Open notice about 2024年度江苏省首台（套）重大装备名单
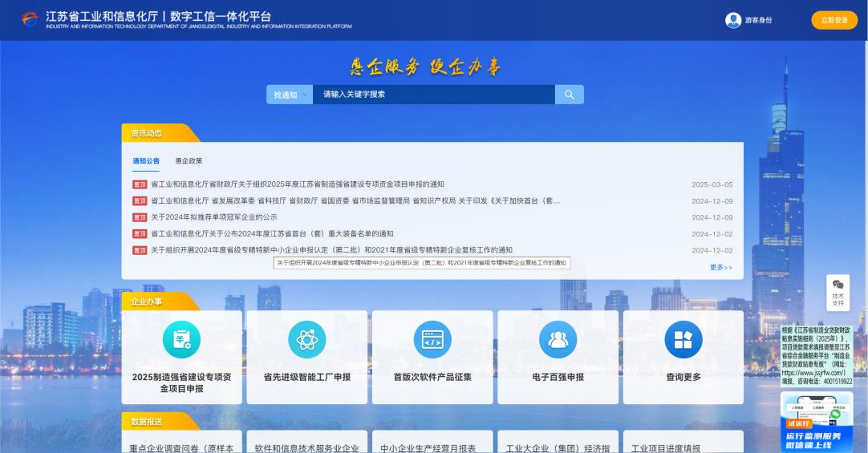Screen dimensions: 868x453 pos(272,234)
